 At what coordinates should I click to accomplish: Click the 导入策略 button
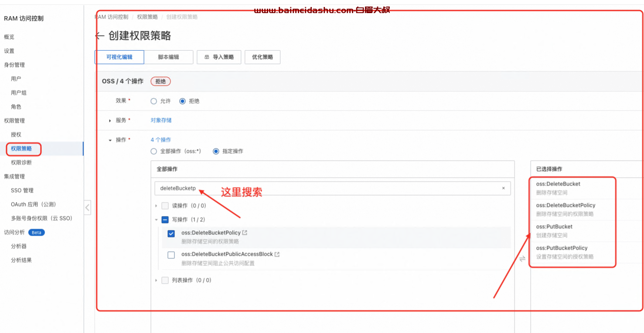click(219, 57)
